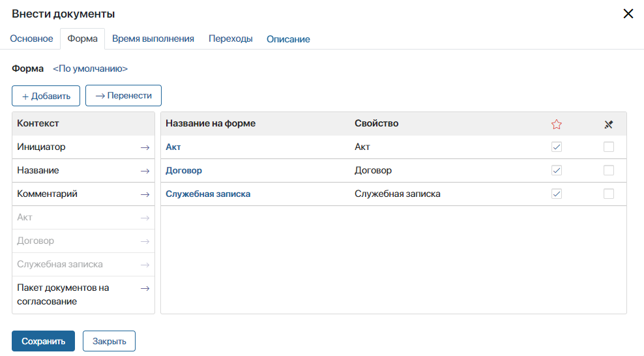Click the Добавить button
This screenshot has height=356, width=644.
pos(46,96)
